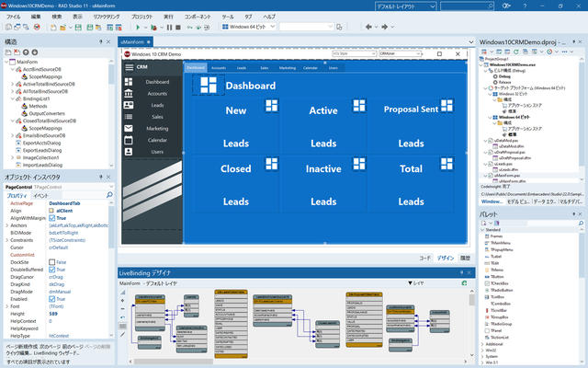Click the New item icon in toolbar
The width and height of the screenshot is (588, 368).
[53, 27]
